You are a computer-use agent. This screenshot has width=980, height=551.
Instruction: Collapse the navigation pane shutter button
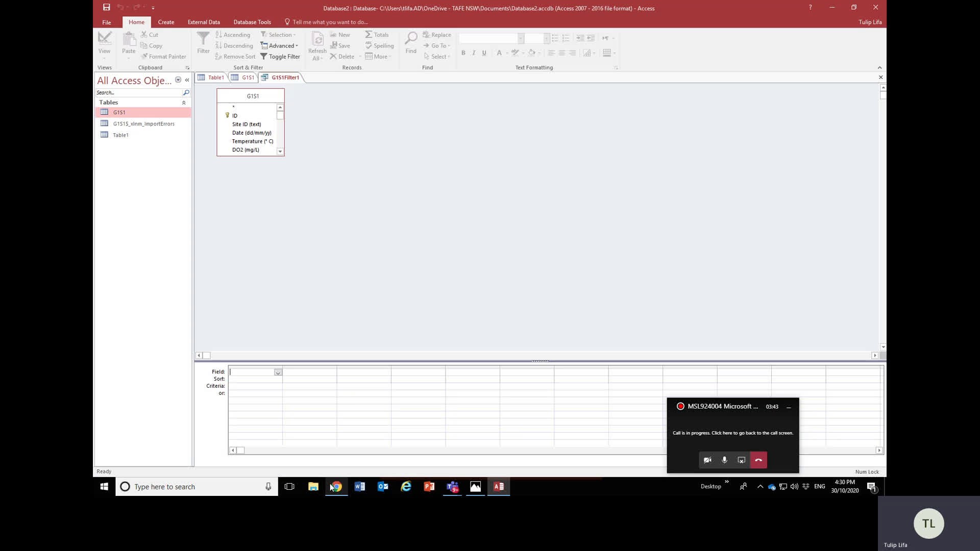tap(187, 80)
